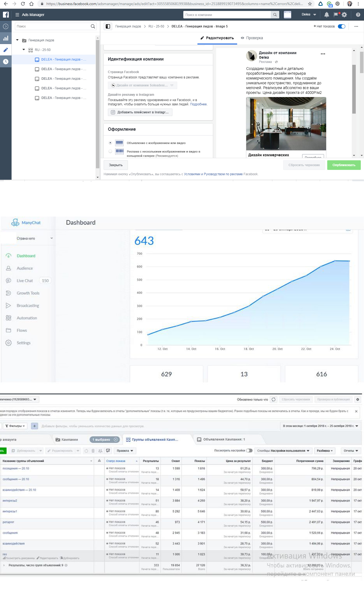The height and width of the screenshot is (615, 364).
Task: Open the 'Правила' dropdown
Action: point(125,451)
